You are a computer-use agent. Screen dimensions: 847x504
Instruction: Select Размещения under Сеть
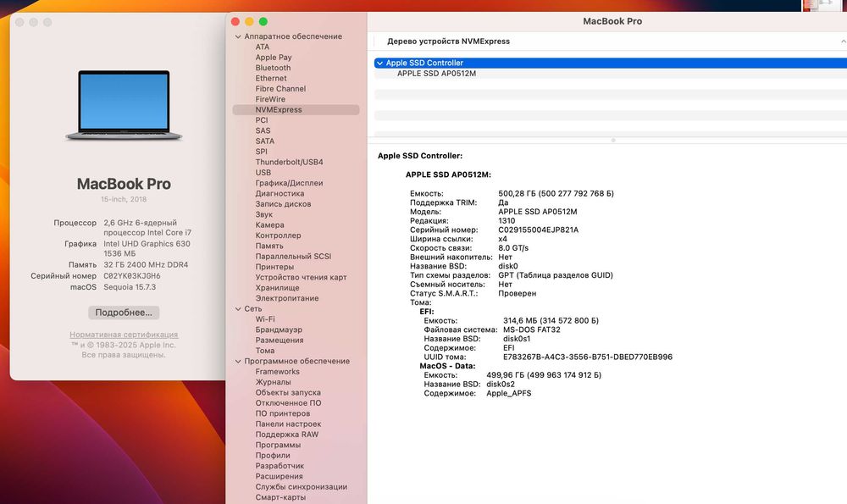pyautogui.click(x=280, y=341)
